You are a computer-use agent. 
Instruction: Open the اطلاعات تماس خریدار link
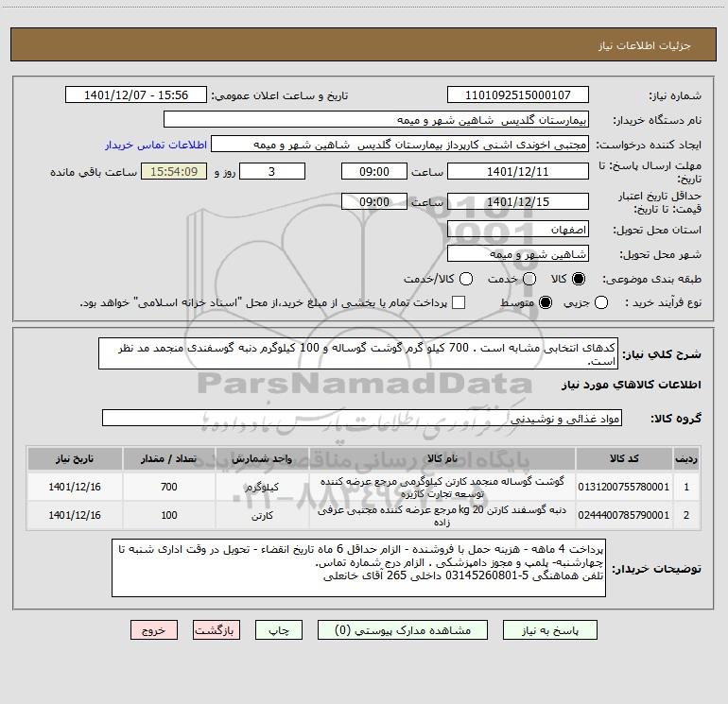click(x=156, y=145)
